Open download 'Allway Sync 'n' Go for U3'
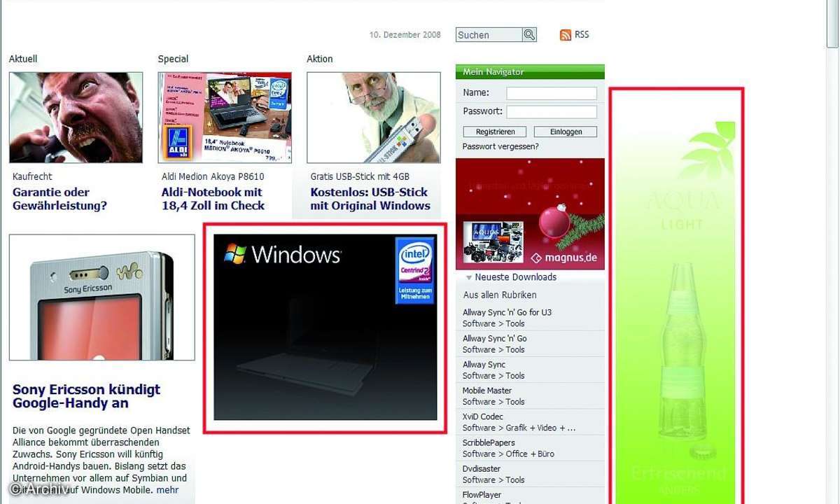This screenshot has height=504, width=840. pyautogui.click(x=507, y=312)
